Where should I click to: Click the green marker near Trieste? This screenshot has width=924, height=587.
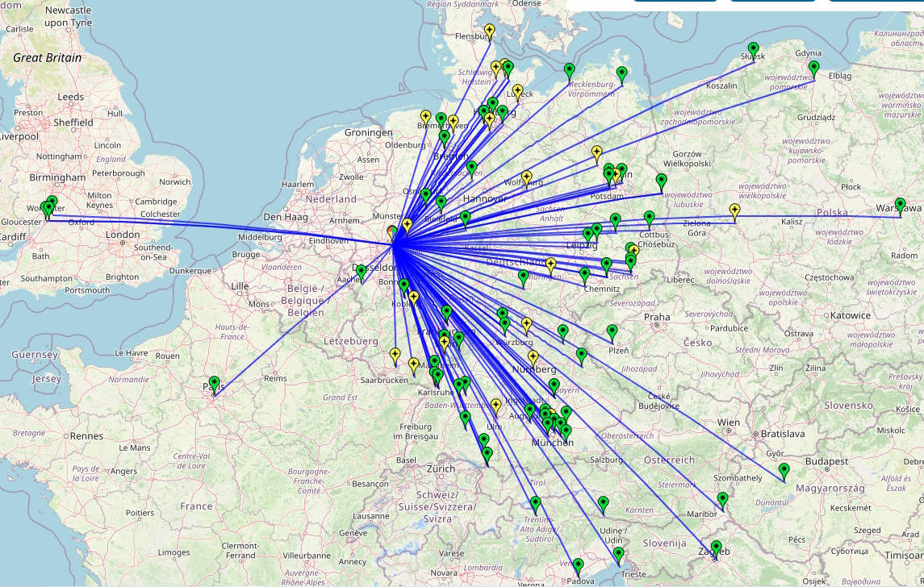(618, 555)
